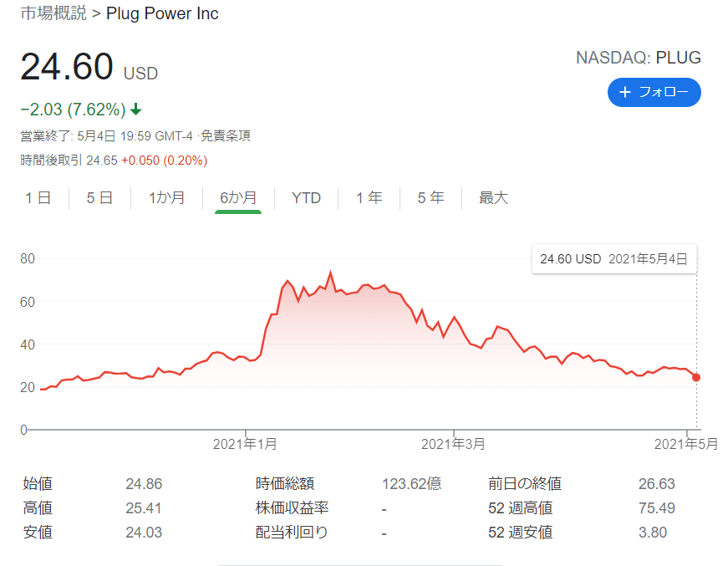Switch to the 1年 chart range

click(369, 198)
